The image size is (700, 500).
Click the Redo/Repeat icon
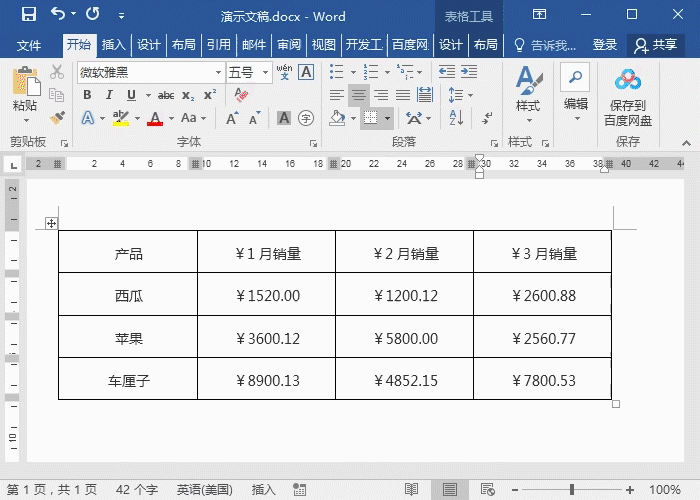coord(93,14)
